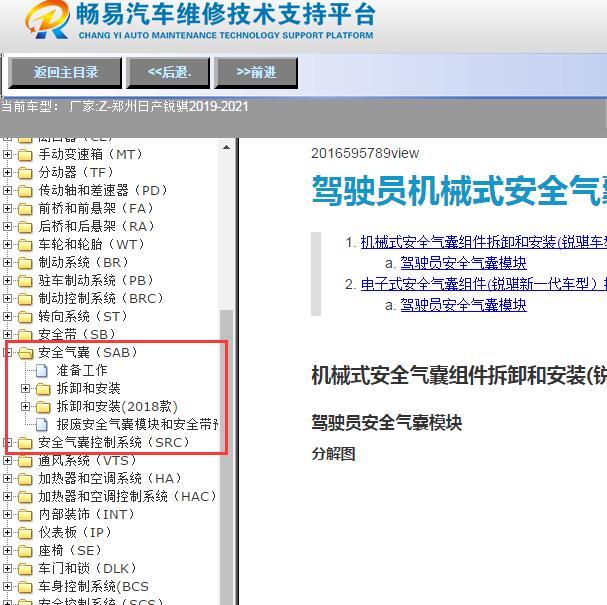Select the 安全气囊控制系统（SRC） folder icon
This screenshot has width=607, height=605.
[25, 443]
